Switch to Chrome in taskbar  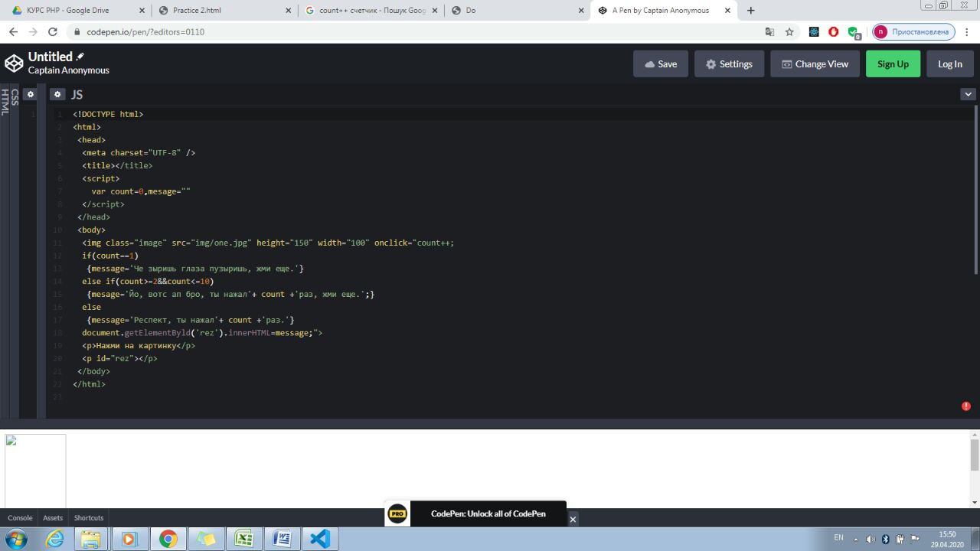(168, 539)
